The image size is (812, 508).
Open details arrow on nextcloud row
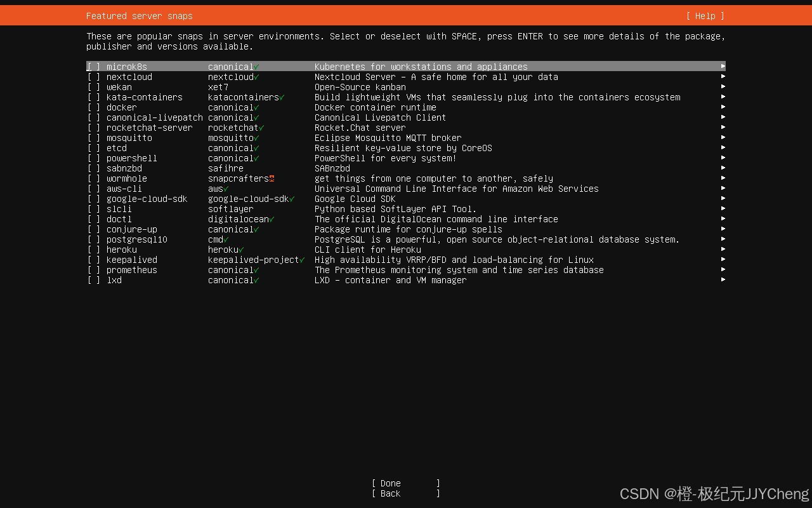723,76
